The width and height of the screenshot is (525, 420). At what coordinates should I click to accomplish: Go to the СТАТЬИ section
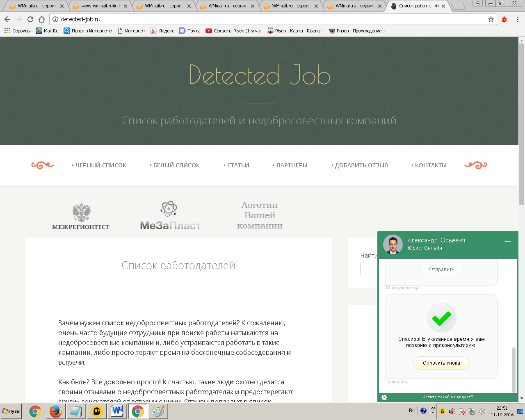[237, 165]
